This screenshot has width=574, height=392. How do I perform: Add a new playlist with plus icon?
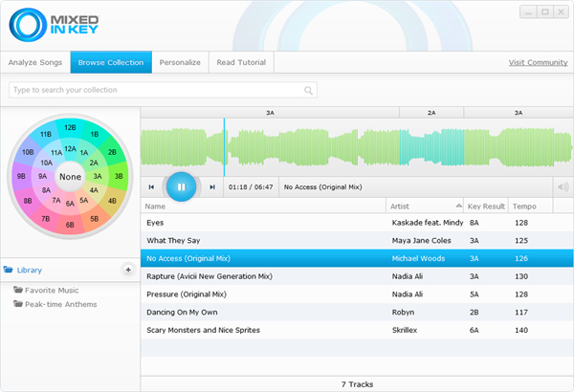128,271
